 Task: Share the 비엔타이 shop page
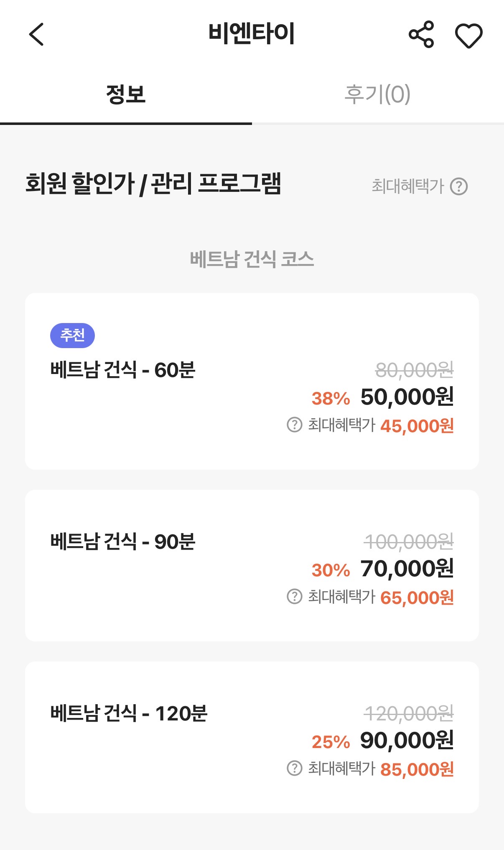(421, 34)
